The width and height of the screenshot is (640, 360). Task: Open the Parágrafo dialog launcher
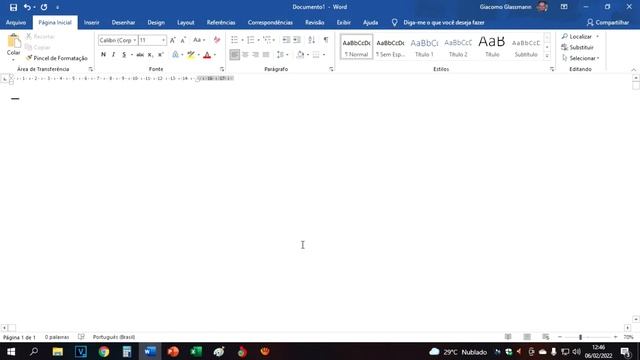tap(331, 69)
